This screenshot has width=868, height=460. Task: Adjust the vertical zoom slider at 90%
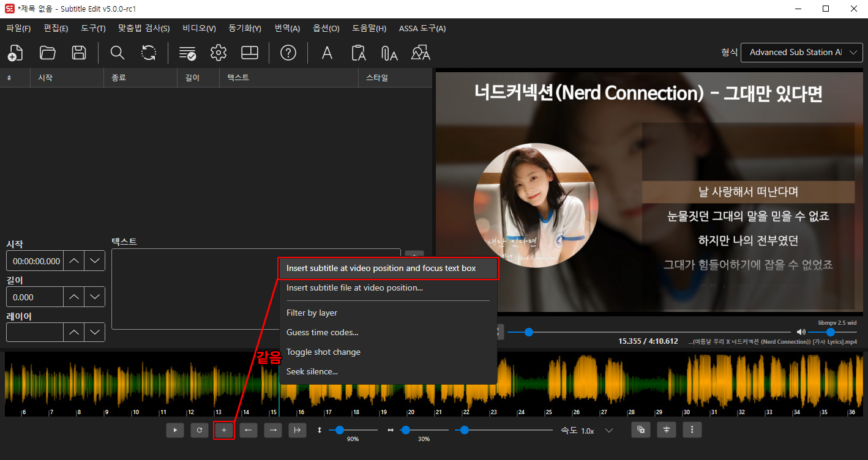pos(353,431)
